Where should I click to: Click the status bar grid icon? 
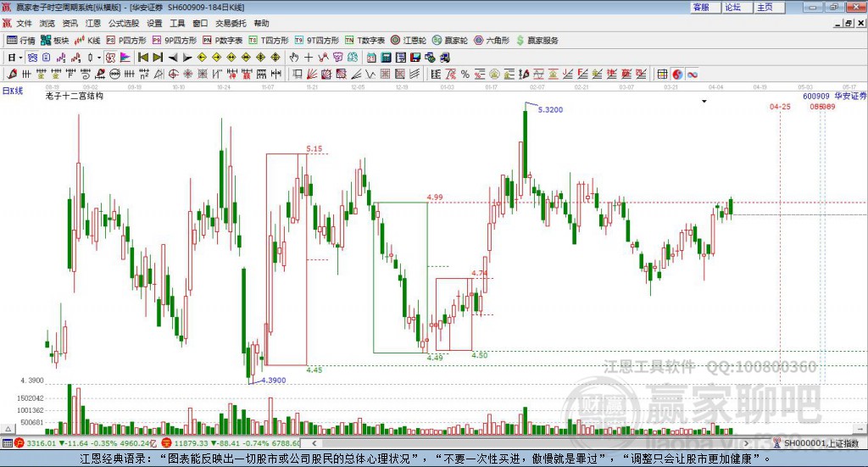coord(7,443)
